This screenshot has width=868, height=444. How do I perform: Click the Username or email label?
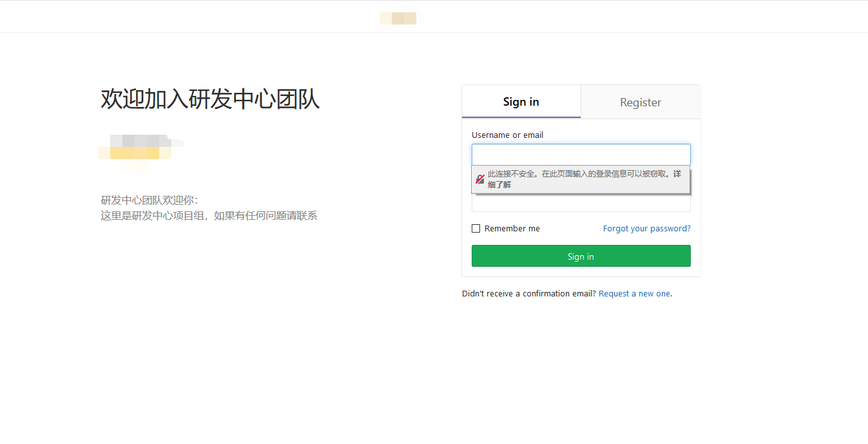coord(507,135)
